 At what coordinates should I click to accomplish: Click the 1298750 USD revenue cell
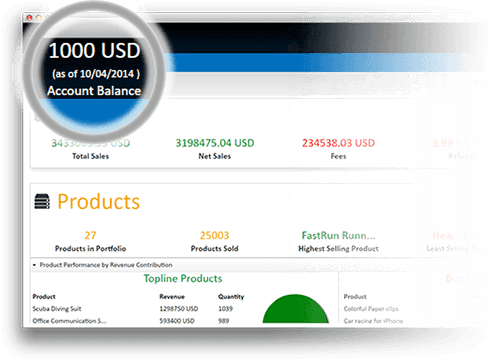pos(179,309)
